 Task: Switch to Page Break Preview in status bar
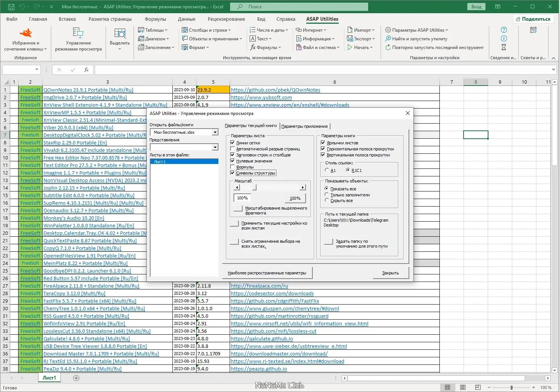(x=478, y=387)
